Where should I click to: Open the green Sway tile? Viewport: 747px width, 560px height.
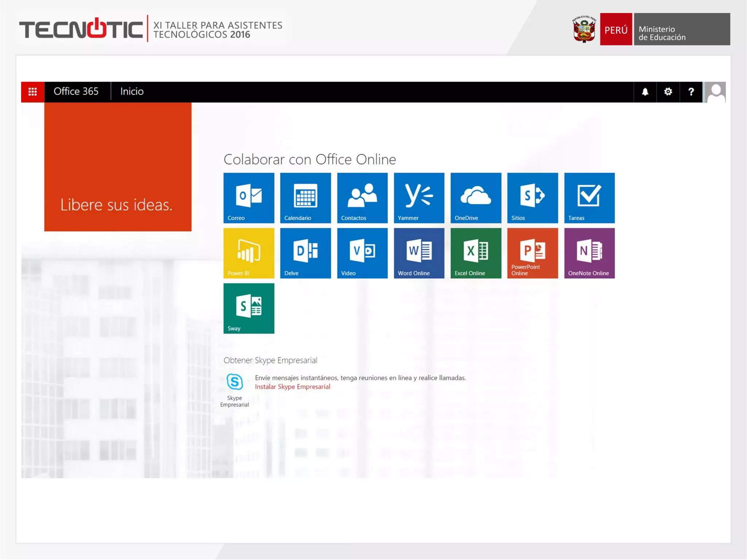pyautogui.click(x=249, y=308)
